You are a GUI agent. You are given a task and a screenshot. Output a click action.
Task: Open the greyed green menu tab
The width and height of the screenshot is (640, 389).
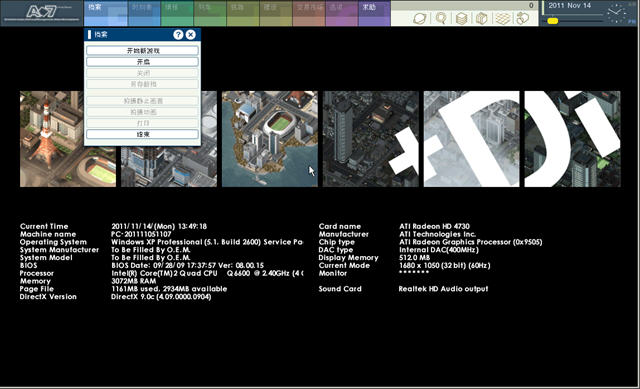(177, 13)
